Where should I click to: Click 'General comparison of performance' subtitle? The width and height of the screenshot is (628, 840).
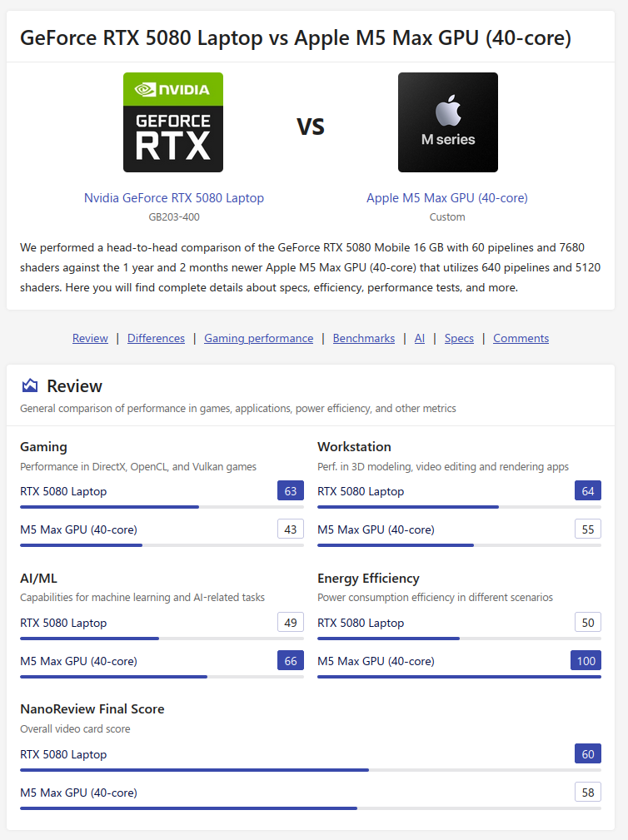(x=238, y=408)
